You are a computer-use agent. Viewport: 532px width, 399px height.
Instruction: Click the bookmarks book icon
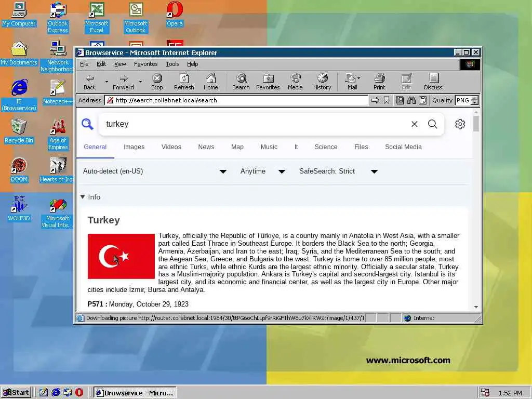pos(400,100)
